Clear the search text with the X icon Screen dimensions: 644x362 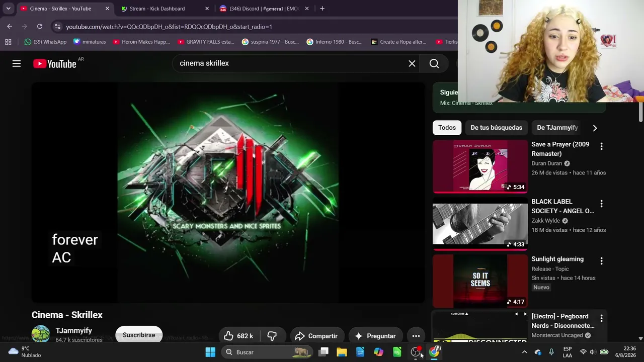point(412,63)
